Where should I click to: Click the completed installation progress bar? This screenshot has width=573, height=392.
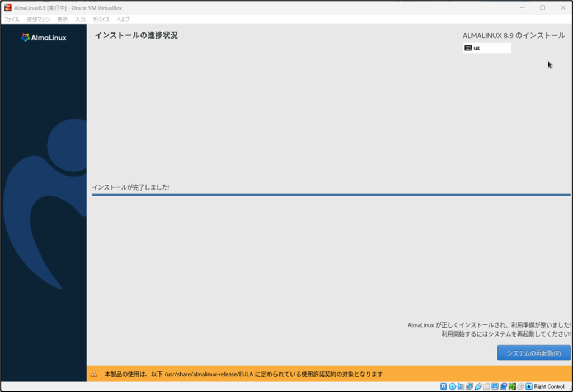point(331,195)
